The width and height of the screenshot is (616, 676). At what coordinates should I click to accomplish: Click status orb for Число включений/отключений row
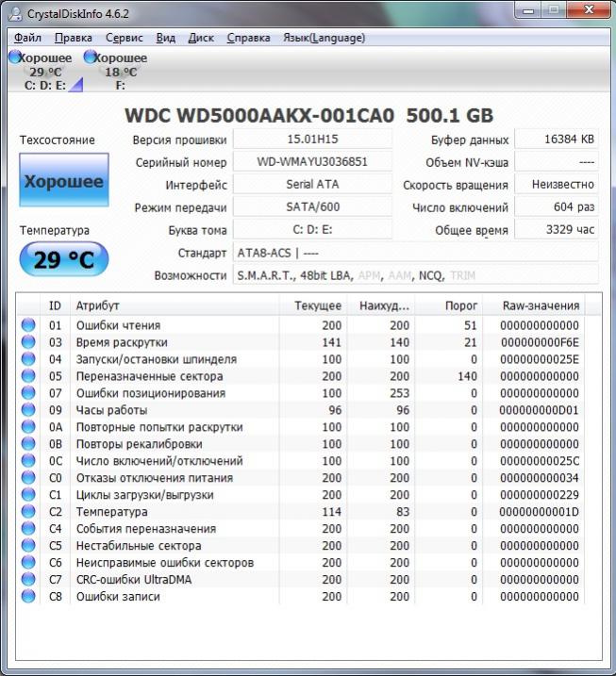click(x=28, y=460)
